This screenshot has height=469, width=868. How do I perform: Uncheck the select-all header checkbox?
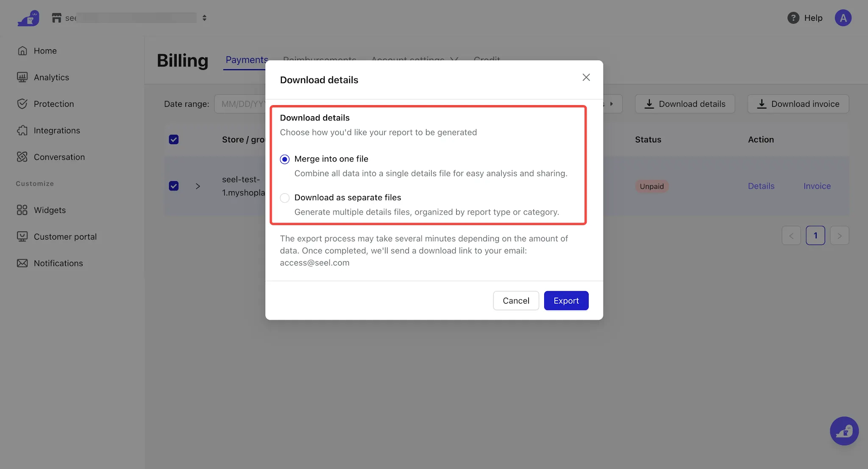click(x=174, y=140)
